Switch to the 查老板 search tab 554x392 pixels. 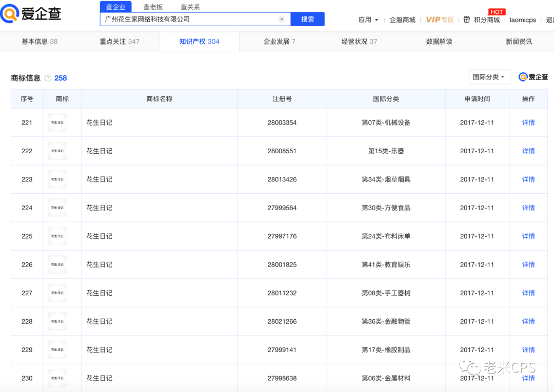tap(153, 7)
